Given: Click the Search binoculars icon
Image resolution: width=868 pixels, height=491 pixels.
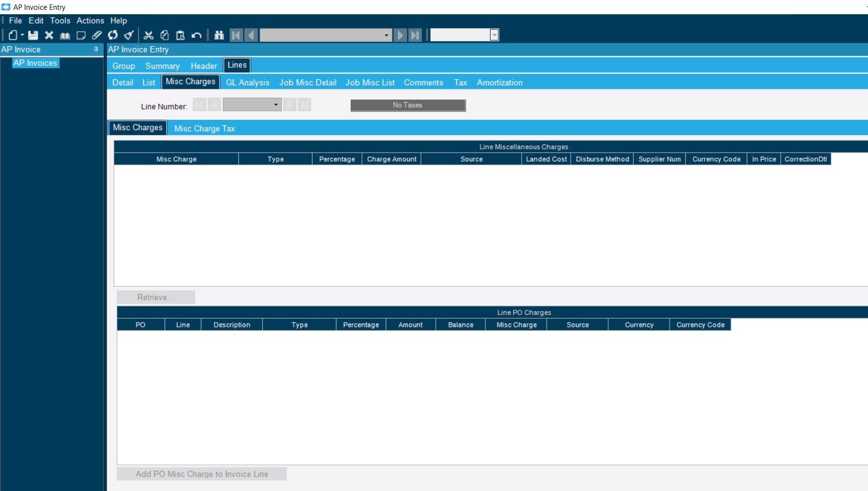Looking at the screenshot, I should point(219,35).
